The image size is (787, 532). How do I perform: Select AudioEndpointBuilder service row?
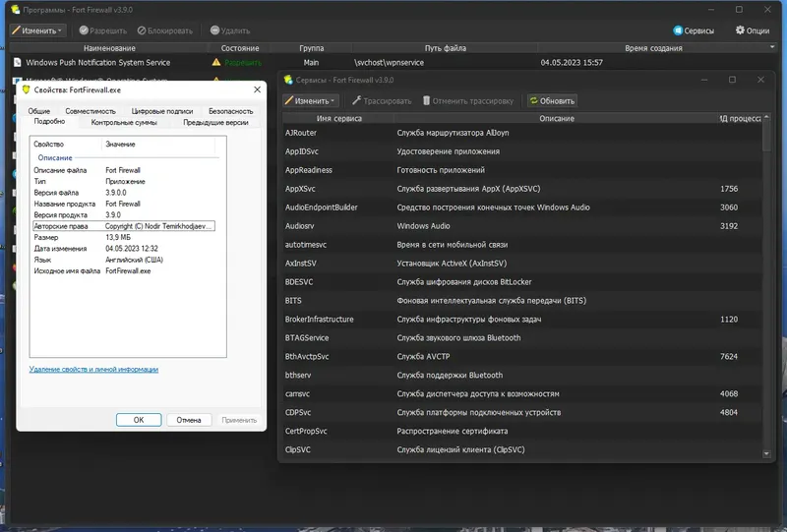[522, 207]
